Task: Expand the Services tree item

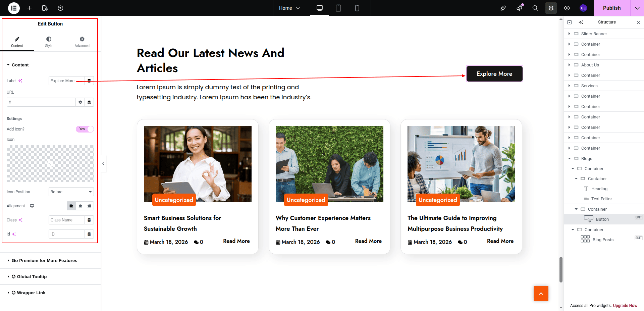Action: click(569, 86)
